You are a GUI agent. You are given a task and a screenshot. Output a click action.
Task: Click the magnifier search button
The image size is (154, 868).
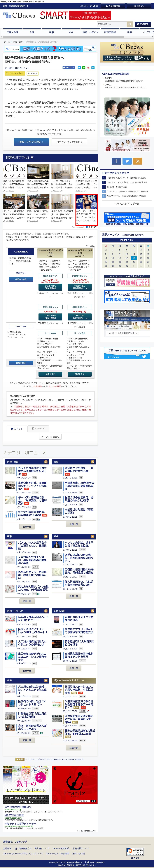pyautogui.click(x=130, y=24)
